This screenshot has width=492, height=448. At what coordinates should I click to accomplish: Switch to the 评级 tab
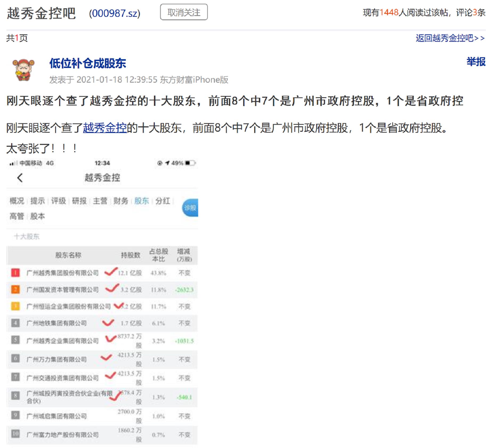(x=58, y=201)
